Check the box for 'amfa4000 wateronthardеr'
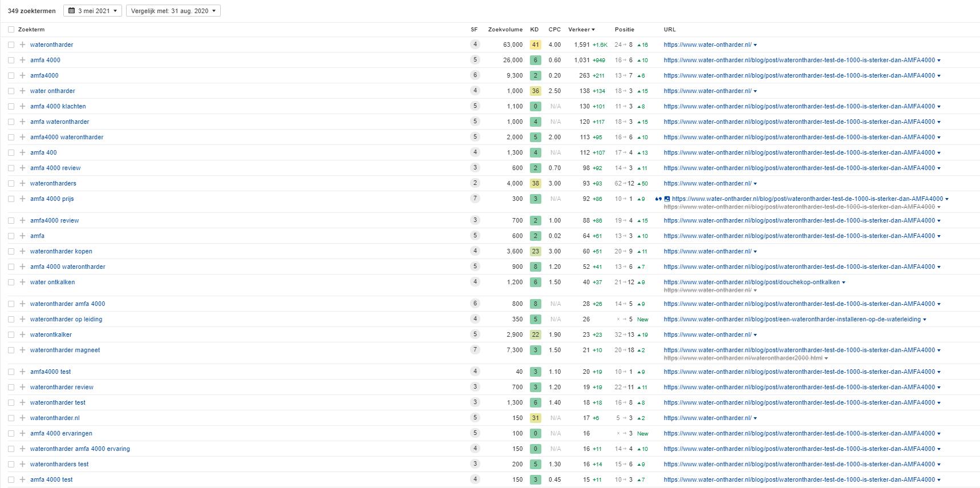Viewport: 980px width, 488px height. pyautogui.click(x=11, y=137)
